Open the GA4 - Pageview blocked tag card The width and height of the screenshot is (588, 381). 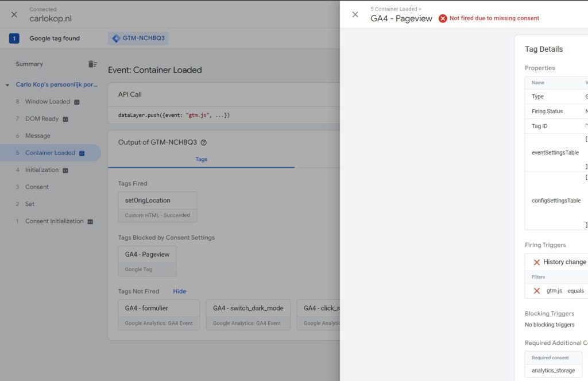(x=148, y=261)
